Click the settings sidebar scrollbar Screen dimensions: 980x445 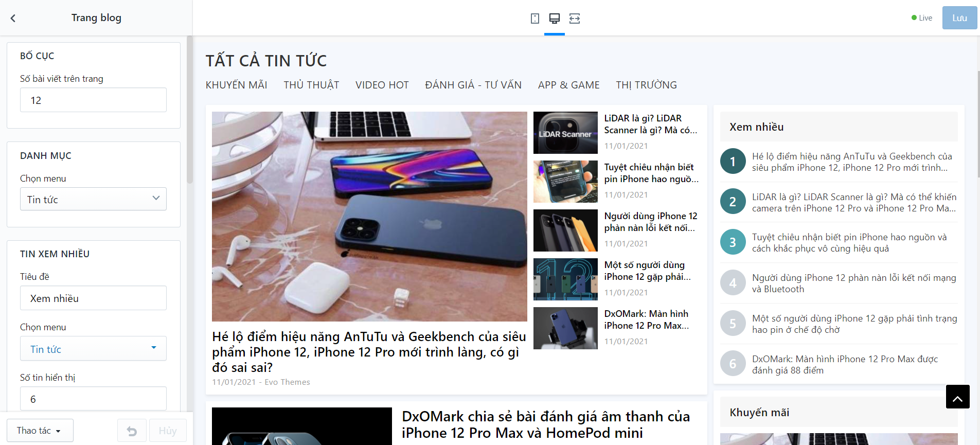click(190, 110)
